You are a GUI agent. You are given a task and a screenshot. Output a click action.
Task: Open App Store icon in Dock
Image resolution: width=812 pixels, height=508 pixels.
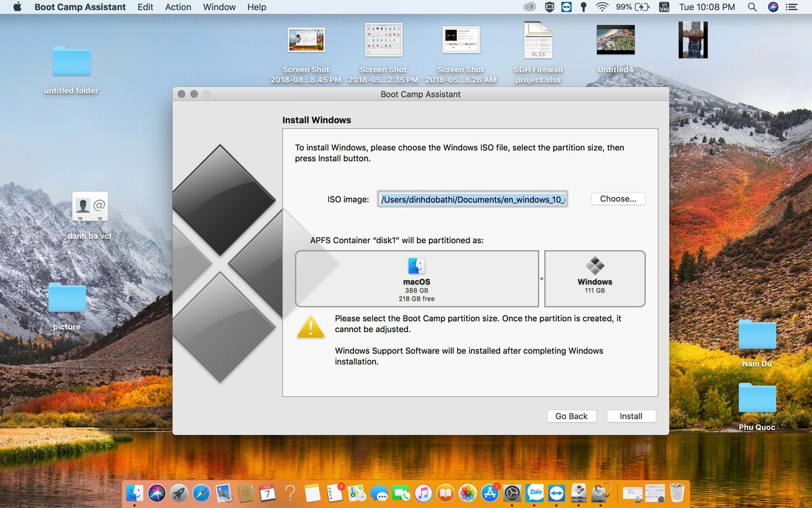[x=490, y=492]
